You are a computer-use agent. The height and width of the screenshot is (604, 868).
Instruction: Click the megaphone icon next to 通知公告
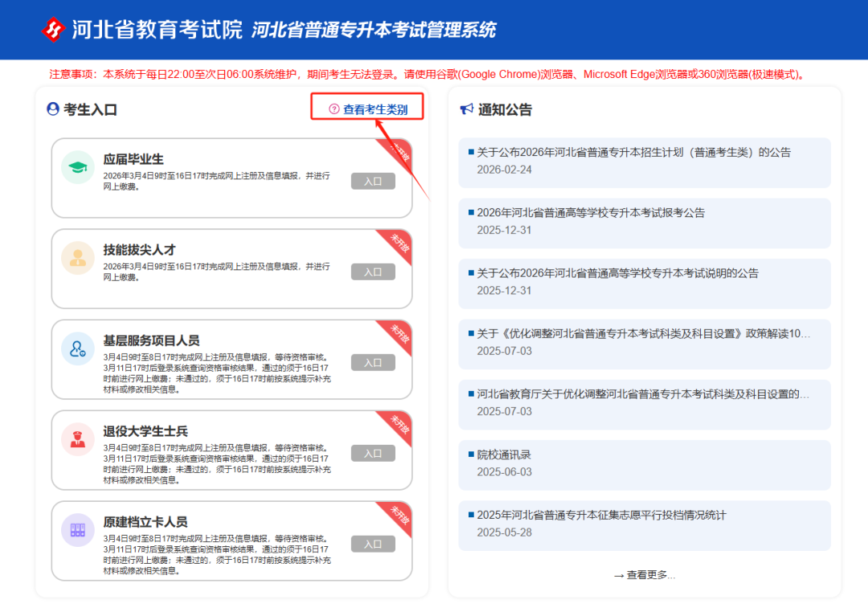(x=466, y=109)
